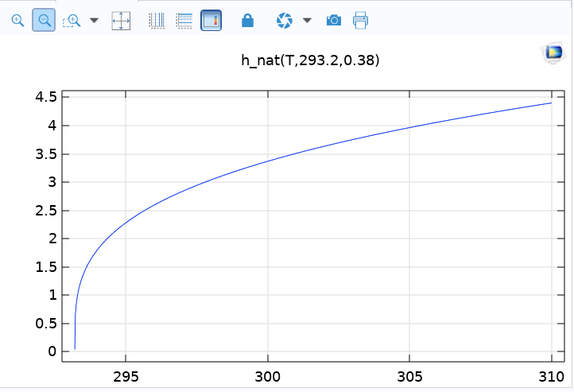The width and height of the screenshot is (574, 392).
Task: Open the snapshot options dropdown arrow
Action: pos(307,20)
